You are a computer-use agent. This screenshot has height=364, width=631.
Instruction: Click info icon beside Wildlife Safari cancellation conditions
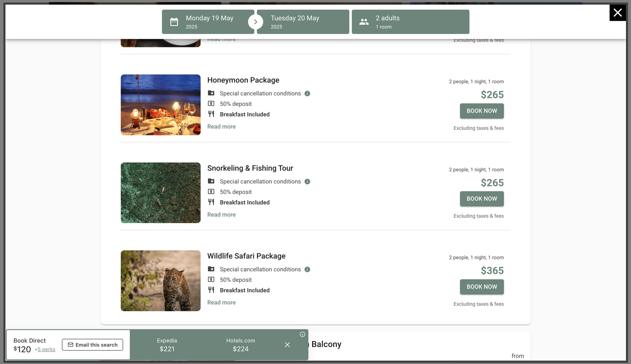point(307,269)
